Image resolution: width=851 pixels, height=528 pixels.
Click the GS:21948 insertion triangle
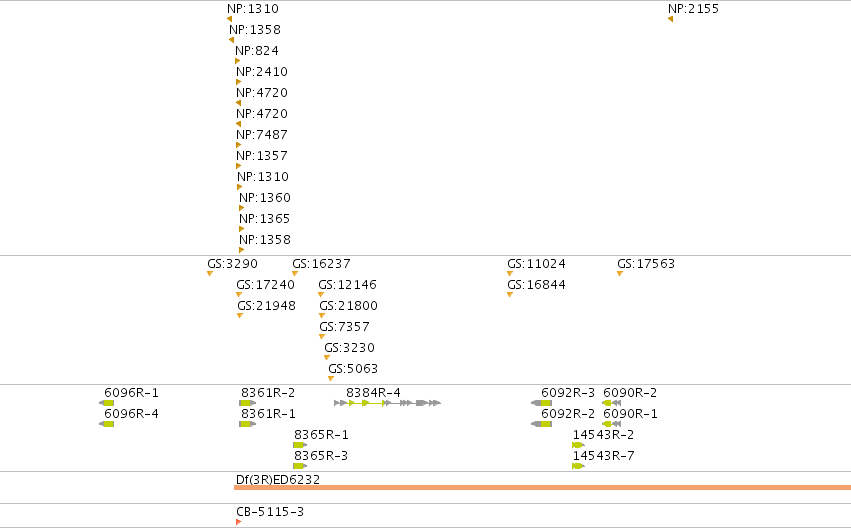point(240,316)
